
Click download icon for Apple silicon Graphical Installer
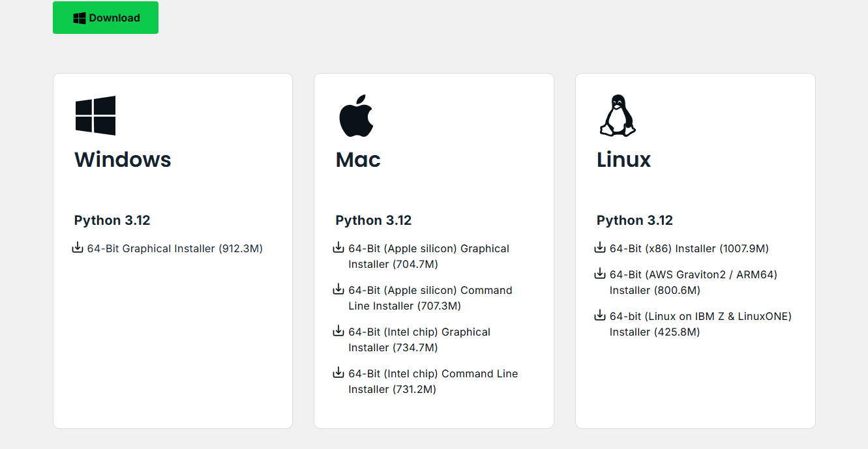pos(338,248)
